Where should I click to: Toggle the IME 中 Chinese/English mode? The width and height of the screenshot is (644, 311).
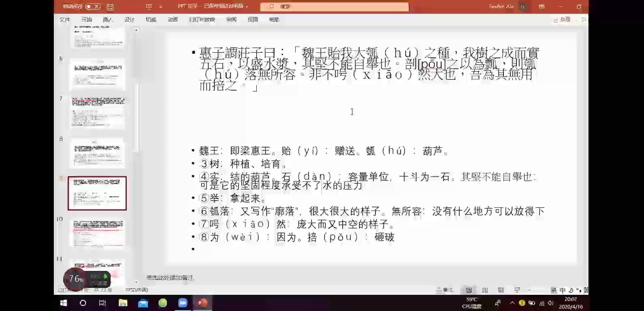click(563, 290)
